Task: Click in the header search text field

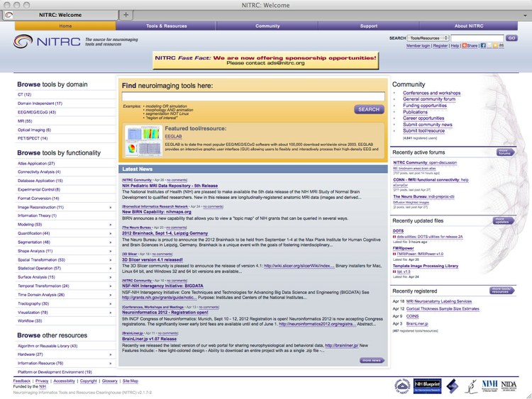Action: coord(477,38)
